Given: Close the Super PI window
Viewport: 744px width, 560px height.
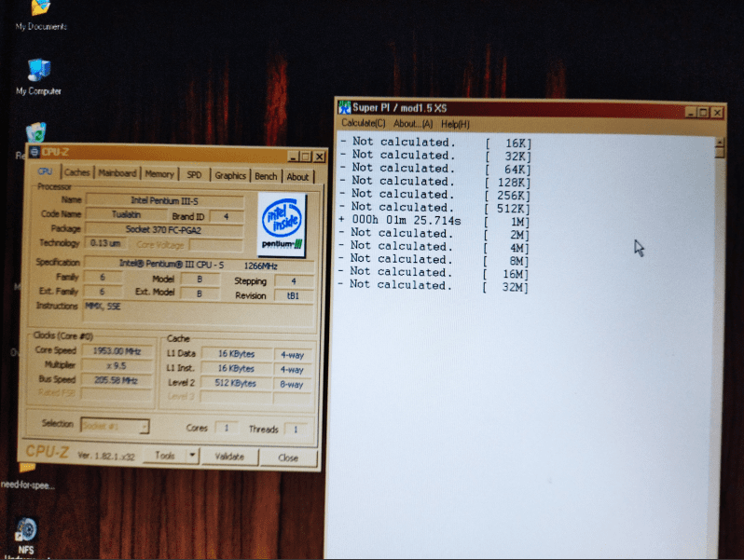Looking at the screenshot, I should coord(718,113).
